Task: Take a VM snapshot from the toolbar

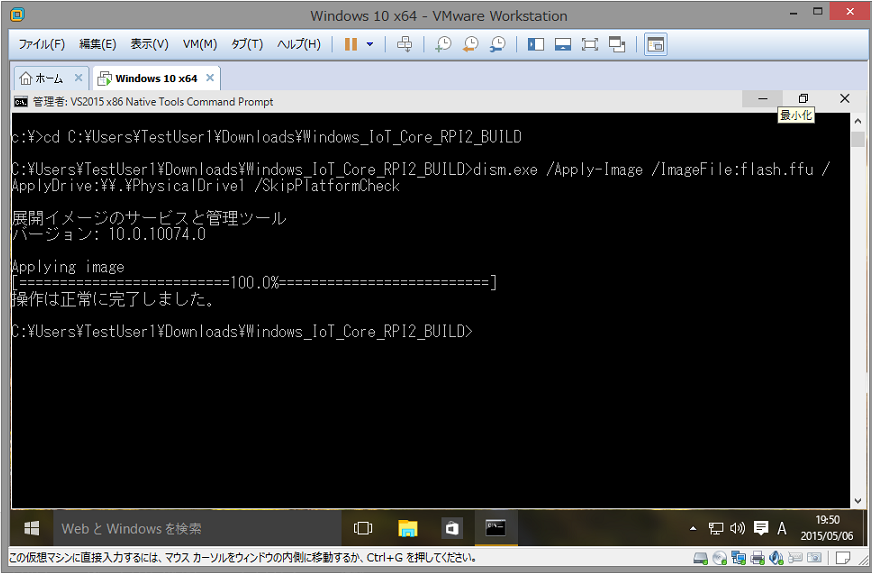Action: pyautogui.click(x=443, y=44)
